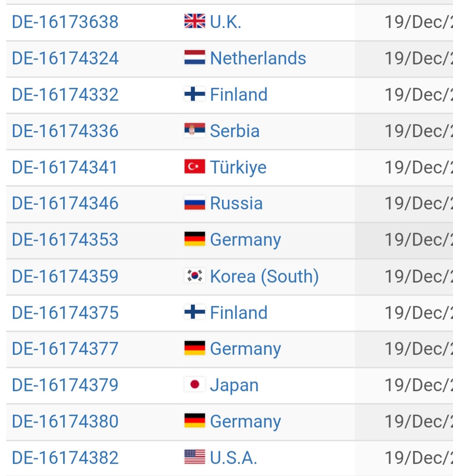453x476 pixels.
Task: Open the DE-16174324 ID link
Action: [65, 58]
